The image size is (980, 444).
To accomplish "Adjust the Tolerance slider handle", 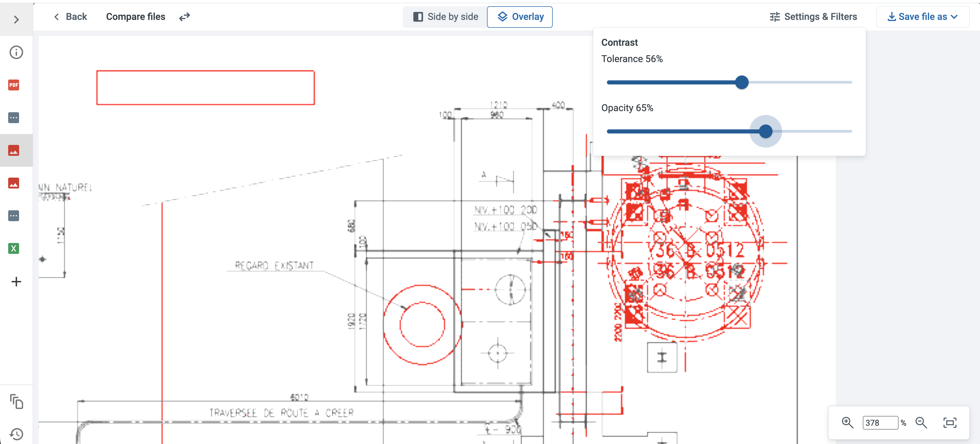I will tap(742, 82).
